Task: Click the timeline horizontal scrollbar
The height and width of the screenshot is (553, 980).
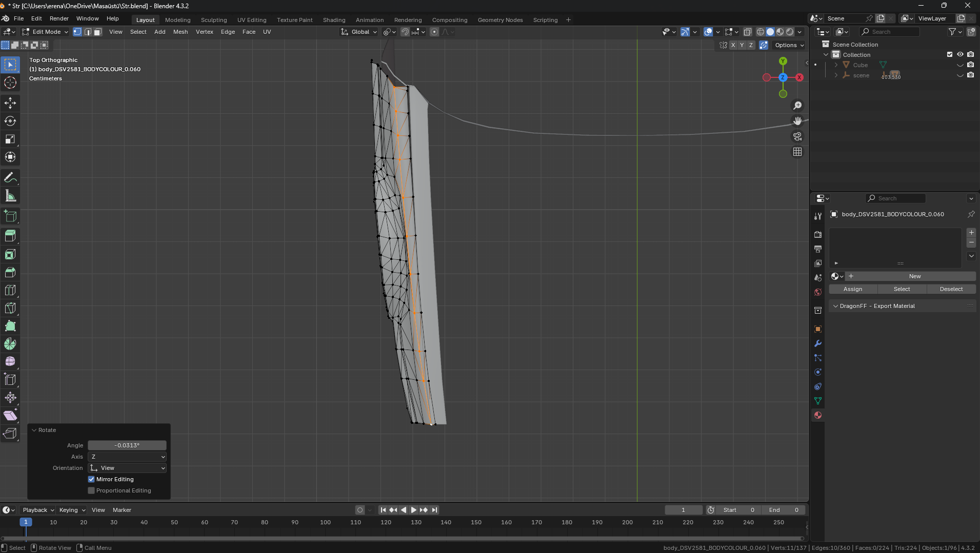Action: 403,538
